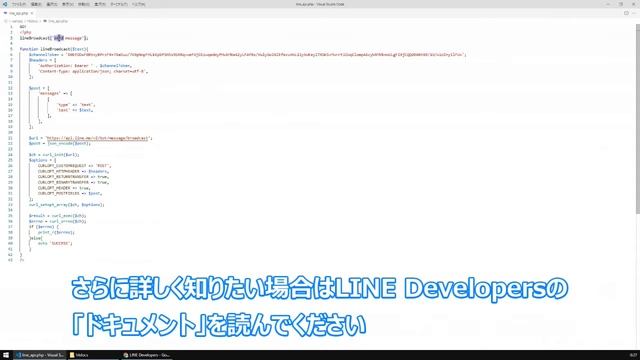Image resolution: width=640 pixels, height=360 pixels.
Task: Click the echo 'SUCCESS' line
Action: coord(55,243)
